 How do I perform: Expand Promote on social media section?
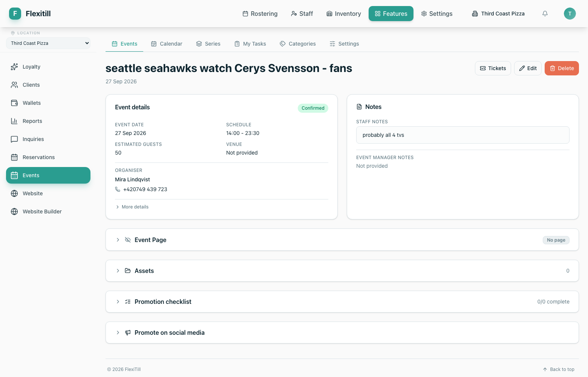point(342,333)
